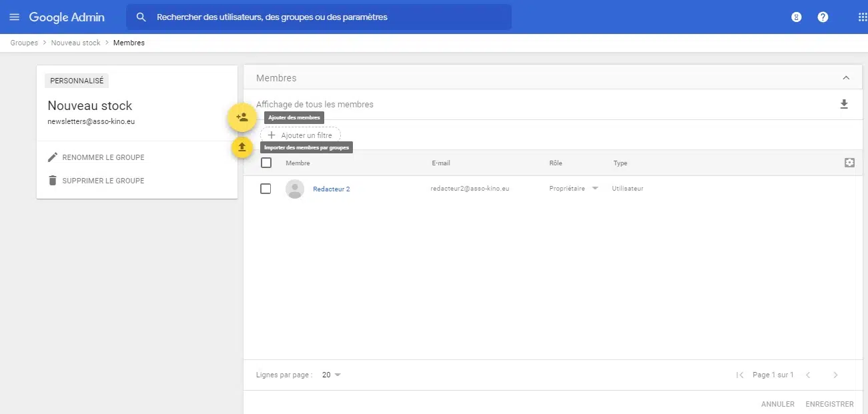Collapse the Membres panel chevron

(846, 78)
